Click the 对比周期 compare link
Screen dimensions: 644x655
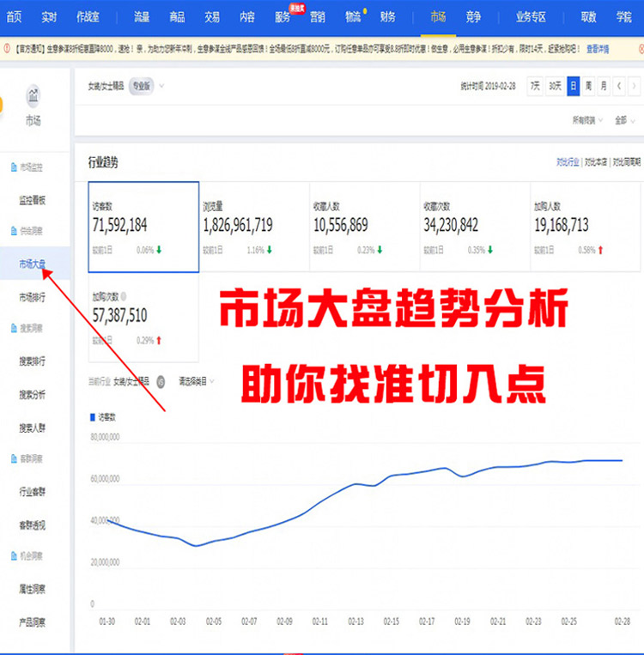[x=627, y=162]
